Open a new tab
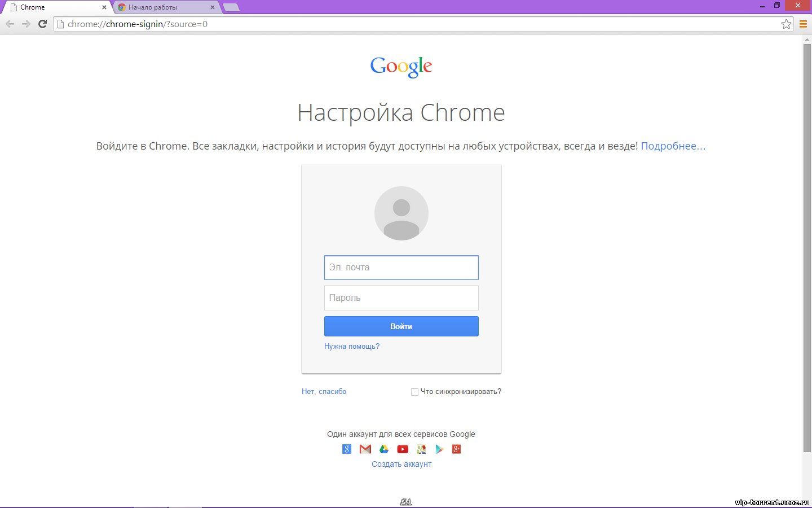The image size is (812, 508). (x=231, y=7)
